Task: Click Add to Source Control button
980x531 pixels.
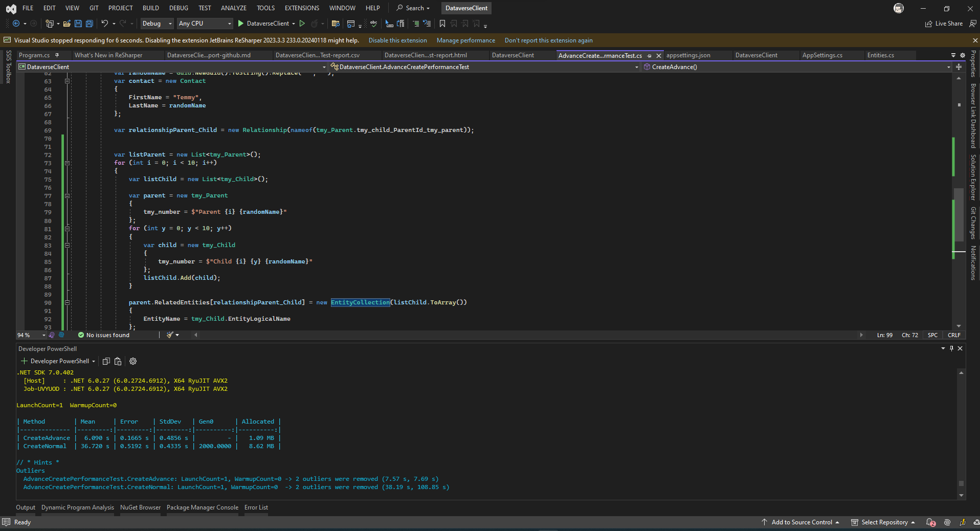Action: pyautogui.click(x=800, y=522)
